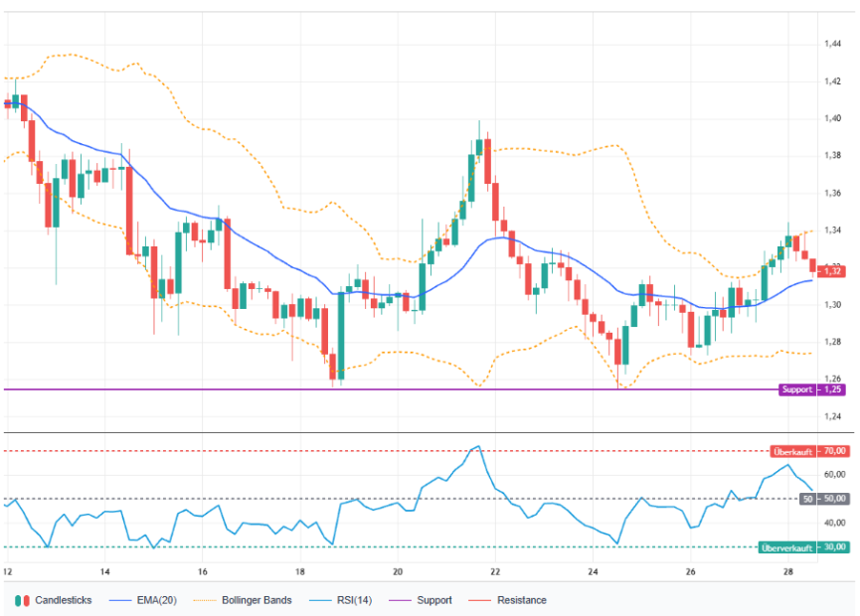
Task: Click date label 18 on the time axis
Action: click(300, 571)
